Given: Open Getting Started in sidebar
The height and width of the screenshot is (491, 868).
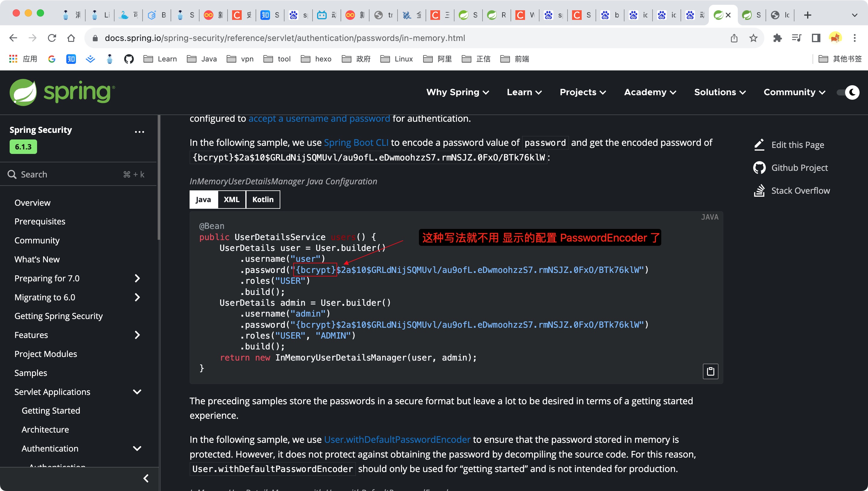Looking at the screenshot, I should pyautogui.click(x=51, y=410).
